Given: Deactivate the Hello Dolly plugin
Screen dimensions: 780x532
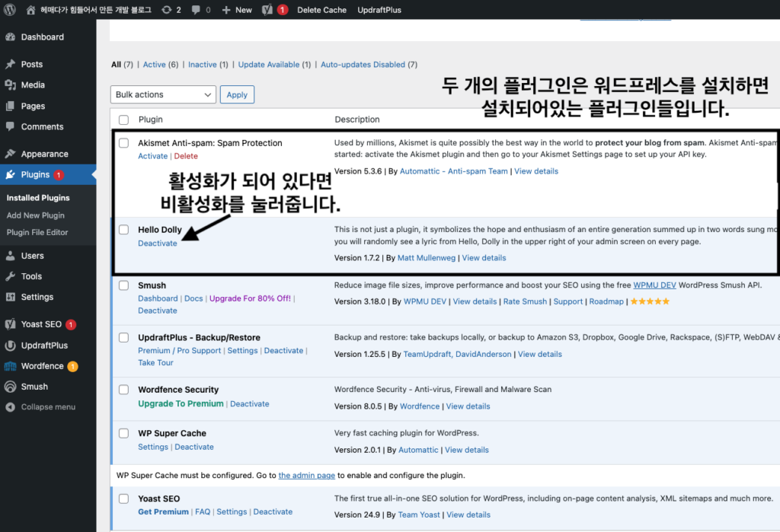Looking at the screenshot, I should 158,243.
